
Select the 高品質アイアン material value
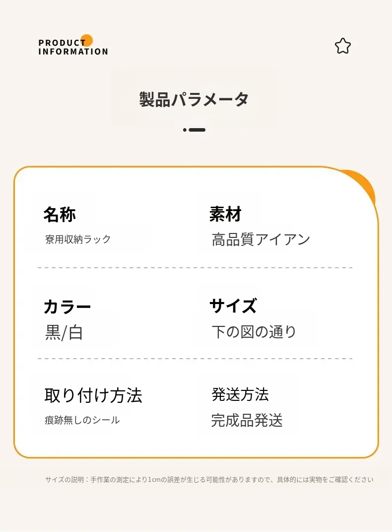tap(261, 239)
